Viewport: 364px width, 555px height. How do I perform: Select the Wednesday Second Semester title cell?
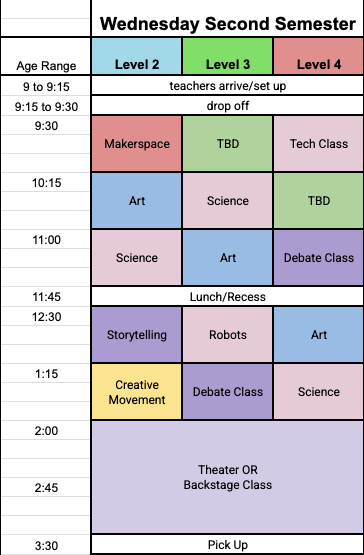click(227, 18)
